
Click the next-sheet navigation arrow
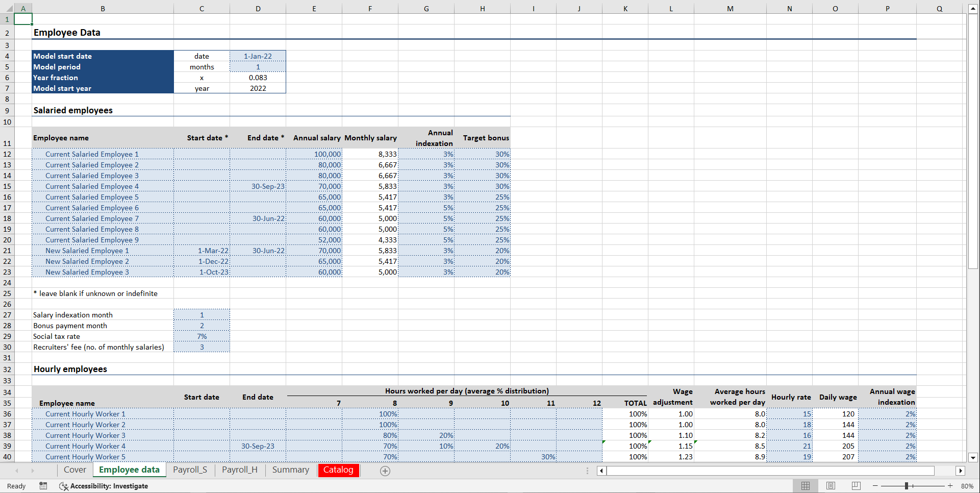click(33, 471)
